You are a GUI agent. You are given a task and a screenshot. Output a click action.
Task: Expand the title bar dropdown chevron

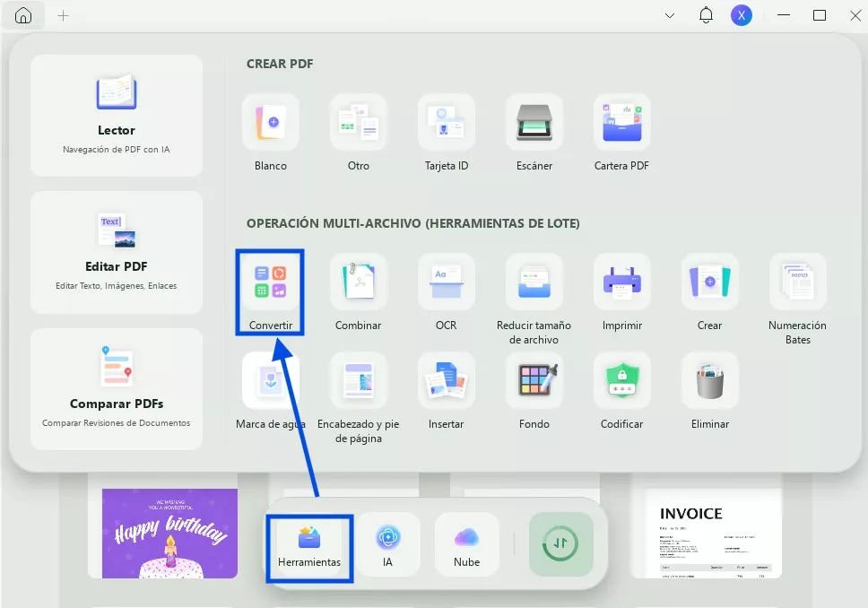669,15
